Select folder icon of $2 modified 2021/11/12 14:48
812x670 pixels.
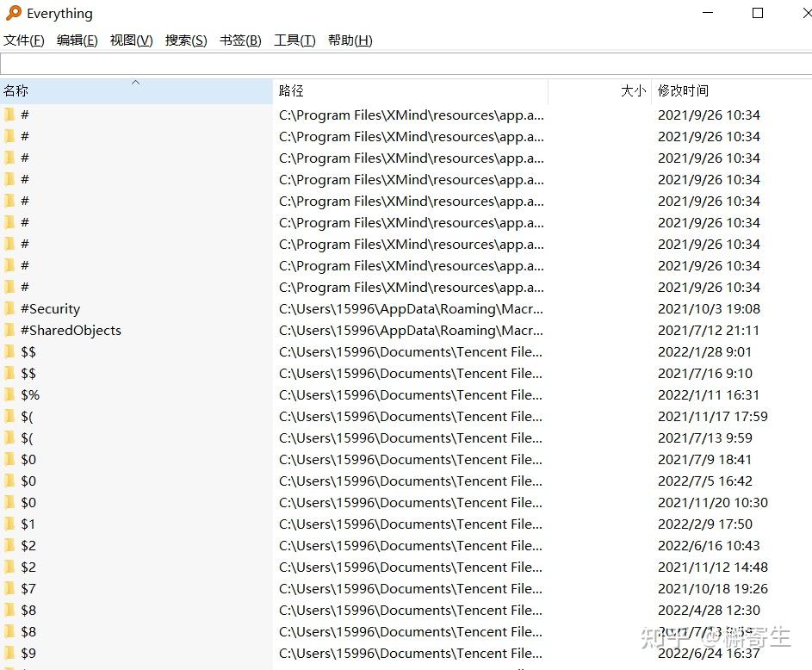pyautogui.click(x=9, y=568)
